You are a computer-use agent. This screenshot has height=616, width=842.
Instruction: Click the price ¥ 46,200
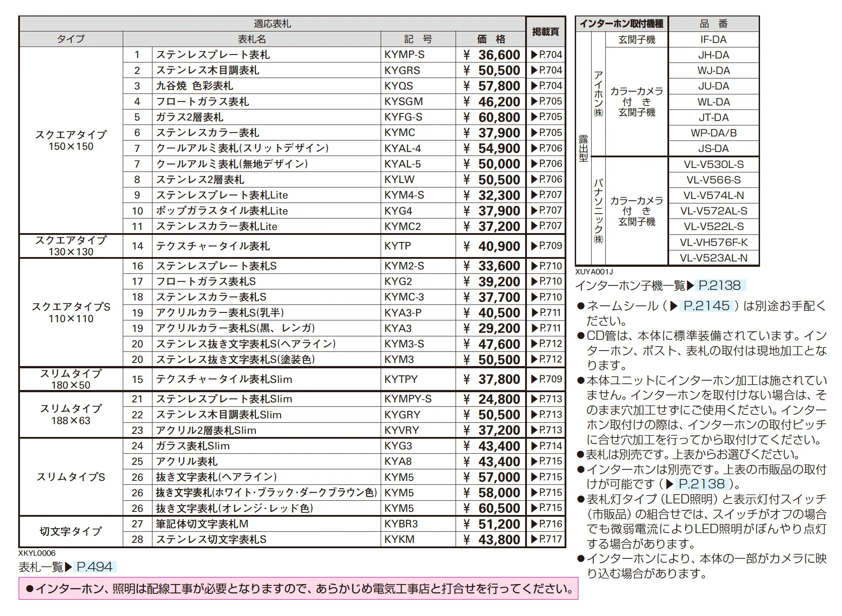point(491,102)
